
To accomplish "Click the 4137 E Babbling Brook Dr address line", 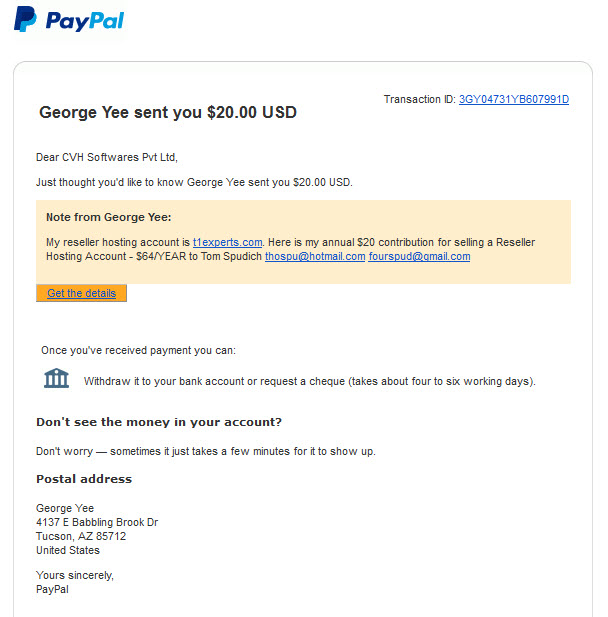I will tap(97, 522).
